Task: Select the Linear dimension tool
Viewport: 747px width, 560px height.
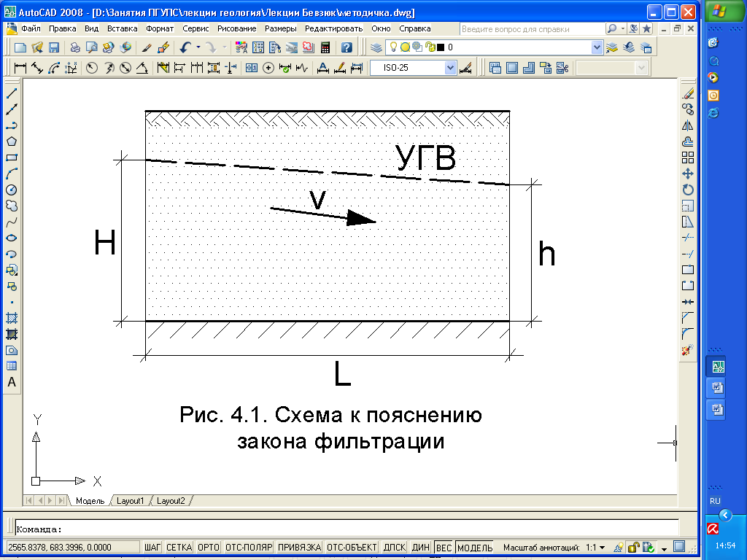Action: [20, 68]
